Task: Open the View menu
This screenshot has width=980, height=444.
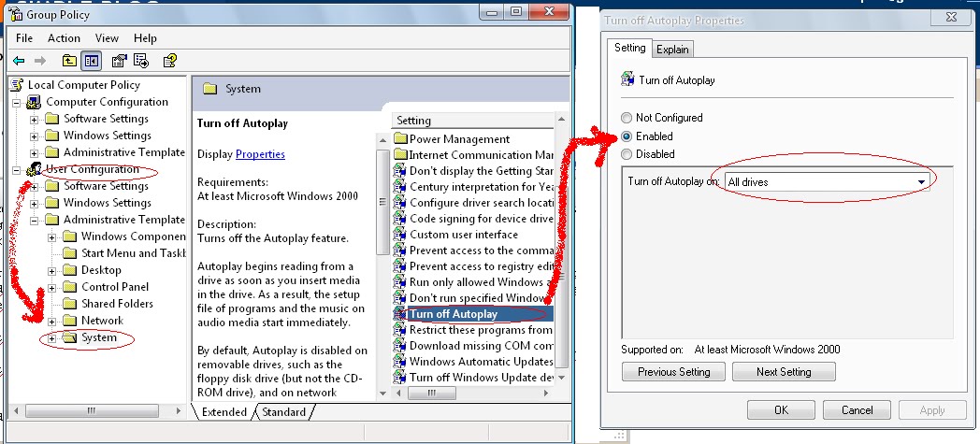Action: click(107, 38)
